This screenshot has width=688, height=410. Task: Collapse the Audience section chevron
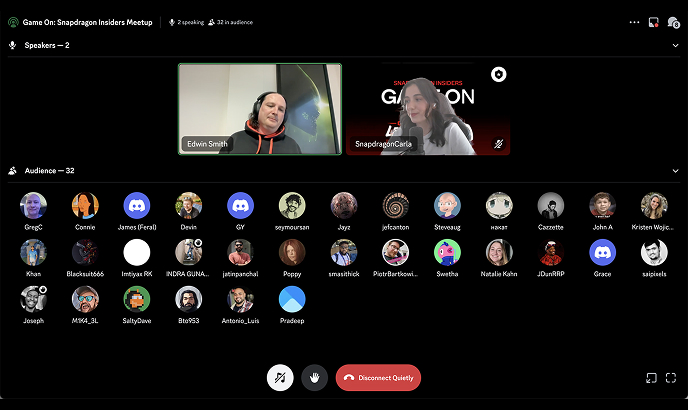[675, 171]
